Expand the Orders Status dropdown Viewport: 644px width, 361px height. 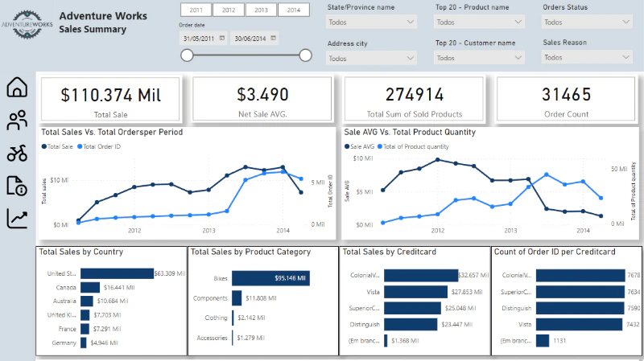click(x=587, y=23)
